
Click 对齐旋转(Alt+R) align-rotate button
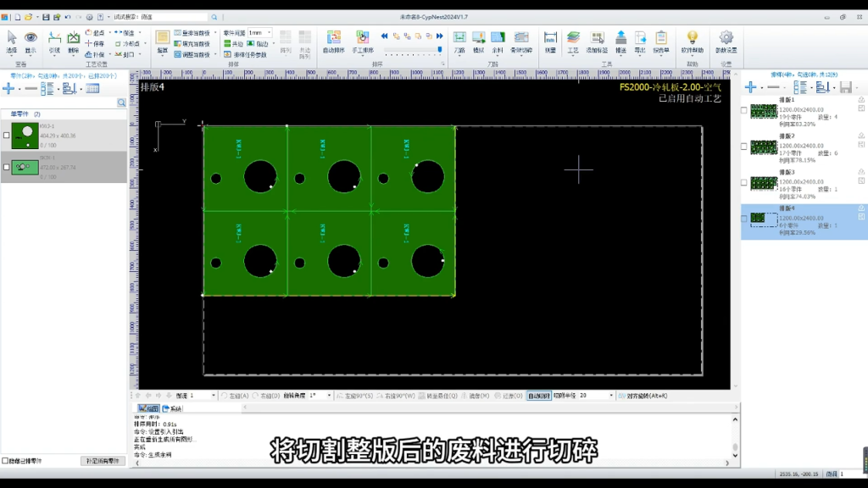(643, 396)
